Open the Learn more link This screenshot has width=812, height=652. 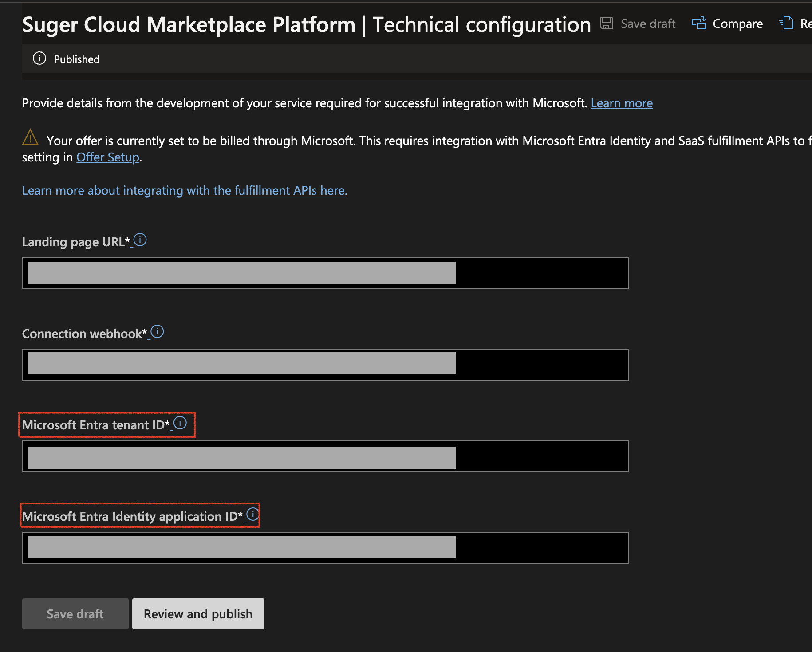622,103
